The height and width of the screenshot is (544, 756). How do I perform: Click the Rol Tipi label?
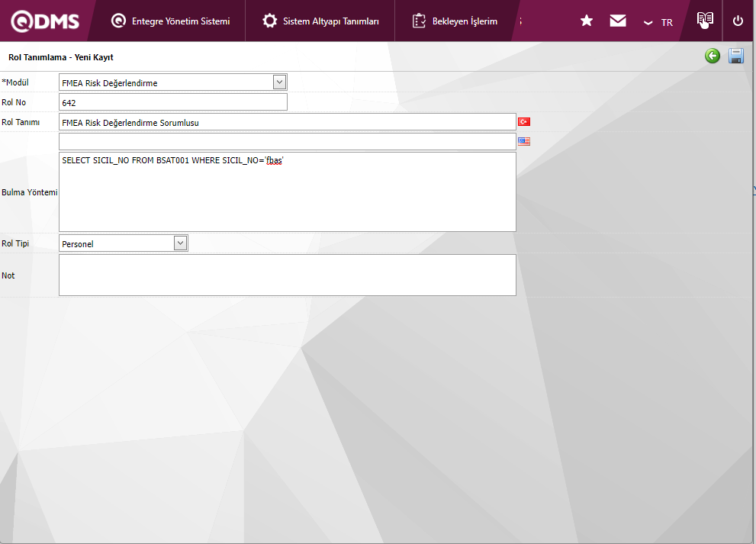[15, 243]
